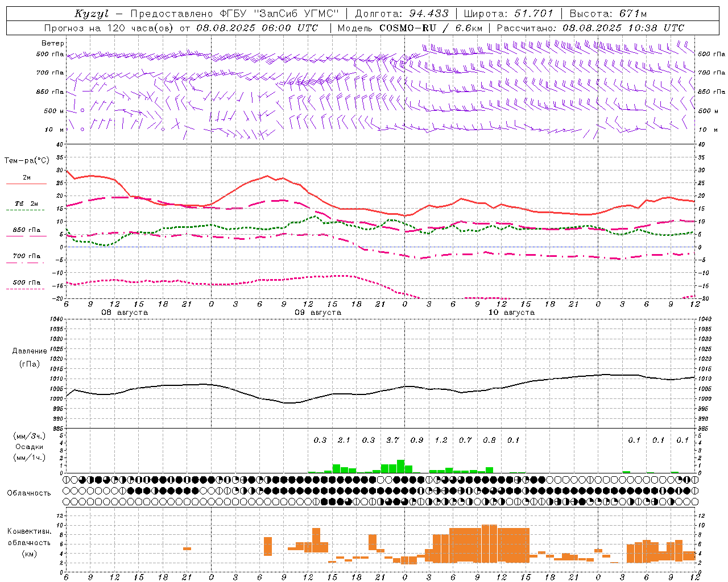Click the "Осадки" precipitation label
Screen dimensions: 728x582
tap(30, 447)
